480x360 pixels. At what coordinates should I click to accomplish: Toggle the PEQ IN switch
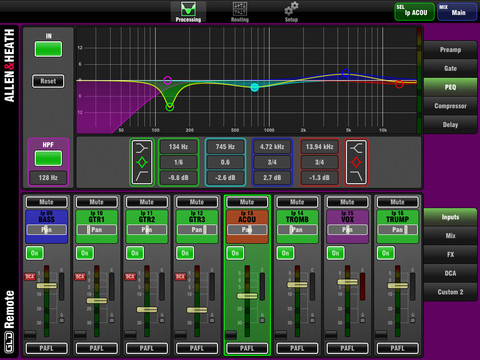pos(48,49)
